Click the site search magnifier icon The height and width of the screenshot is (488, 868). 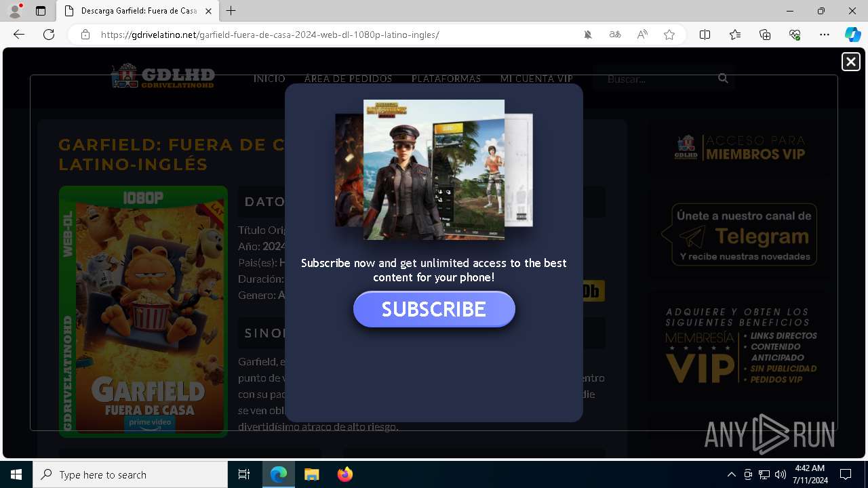click(723, 79)
